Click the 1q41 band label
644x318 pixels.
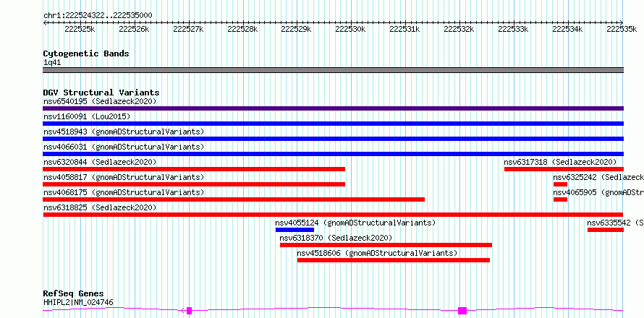coord(52,63)
